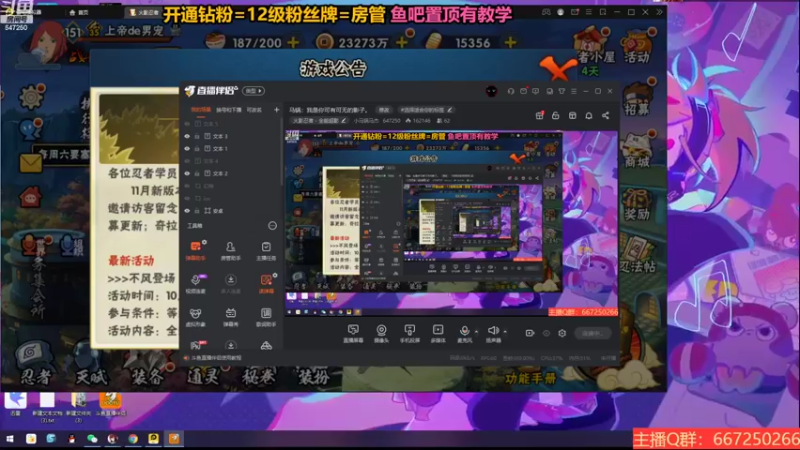Open the 房管助手 room manager tool
This screenshot has height=450, width=800.
pos(231,251)
